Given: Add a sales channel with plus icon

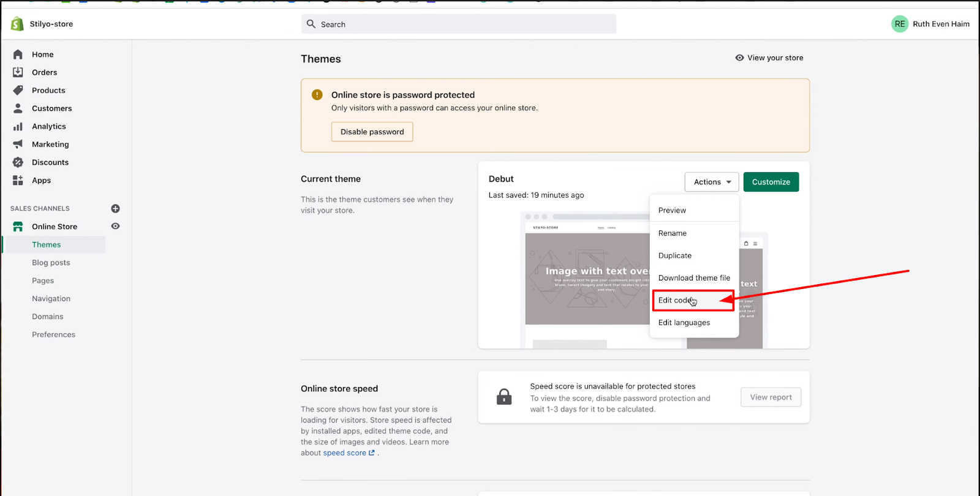Looking at the screenshot, I should [115, 209].
